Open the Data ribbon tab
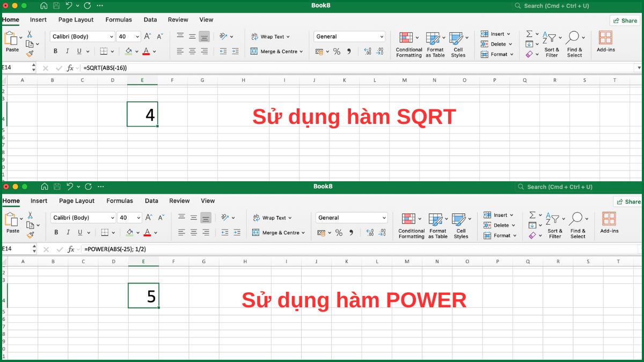644x362 pixels. [150, 19]
